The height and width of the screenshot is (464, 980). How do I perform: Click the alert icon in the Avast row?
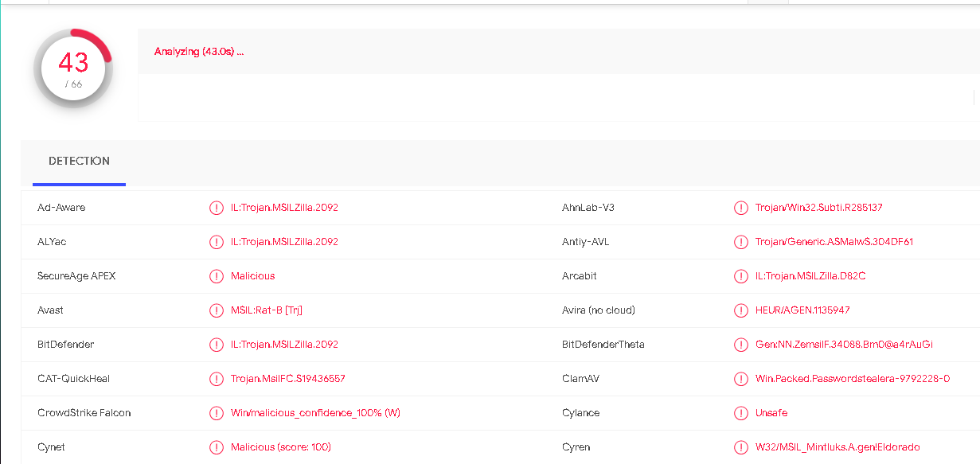point(216,310)
